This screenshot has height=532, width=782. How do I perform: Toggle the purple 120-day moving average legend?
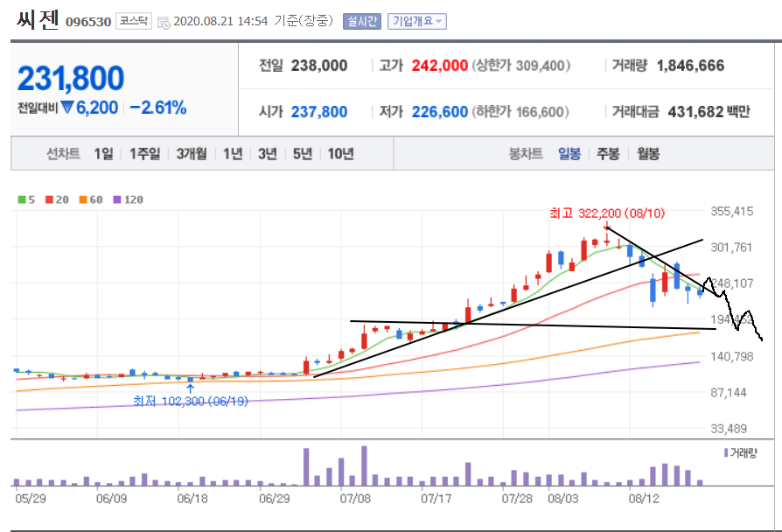[x=129, y=199]
